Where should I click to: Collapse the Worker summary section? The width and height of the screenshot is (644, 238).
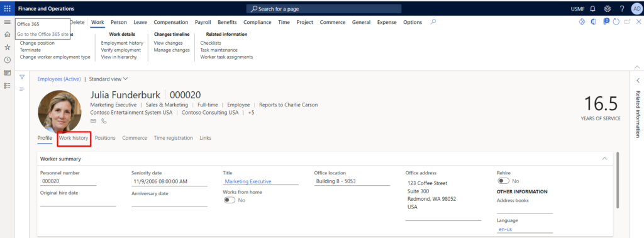coord(604,159)
